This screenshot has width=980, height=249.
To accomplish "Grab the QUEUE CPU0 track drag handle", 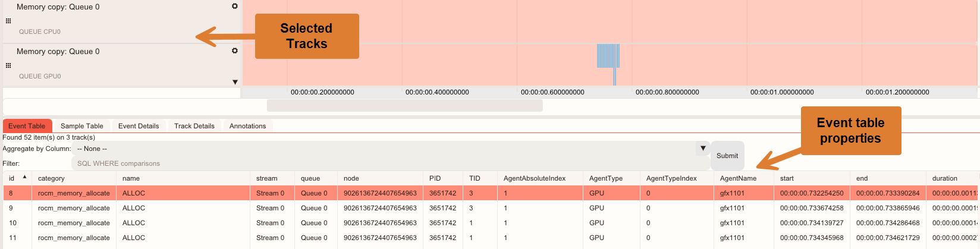I will pyautogui.click(x=8, y=21).
